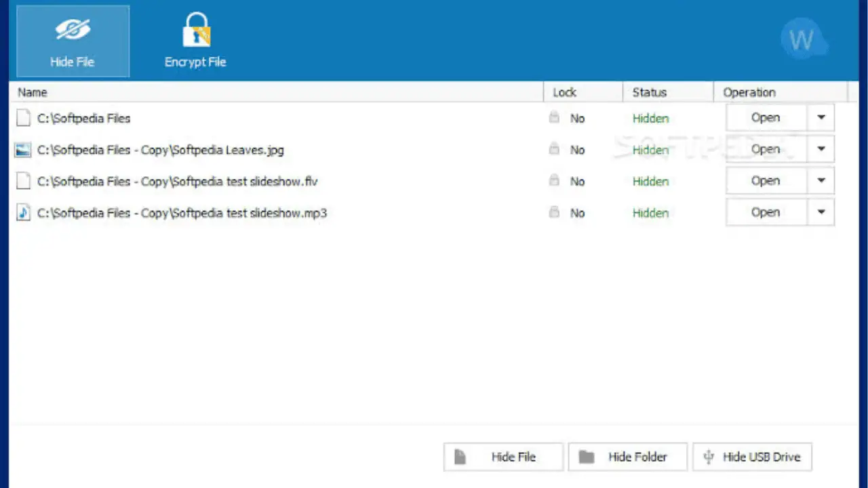Expand dropdown arrow for slideshow.mp3 row
868x488 pixels.
coord(821,212)
